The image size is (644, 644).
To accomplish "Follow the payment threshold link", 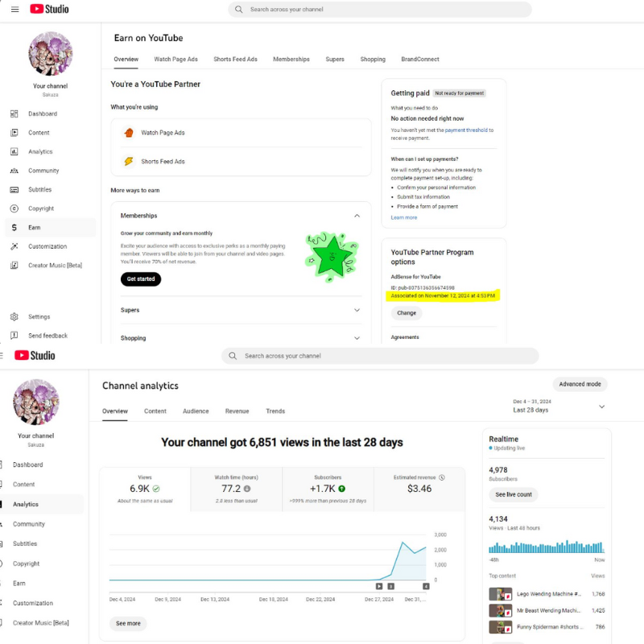I will 466,130.
